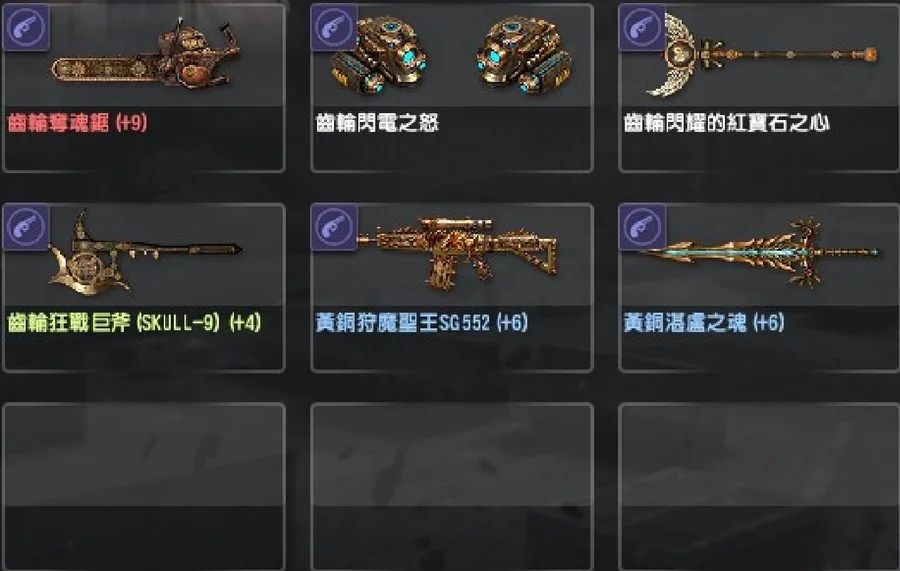Select the chainsaw weapon image
Viewport: 900px width, 571px height.
[146, 57]
